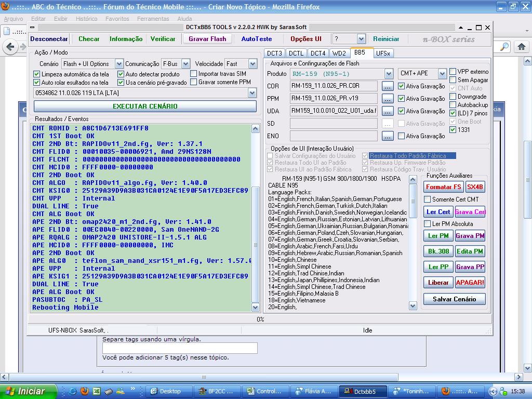
Task: Enable Gravar somente PPM checkbox
Action: click(x=193, y=82)
